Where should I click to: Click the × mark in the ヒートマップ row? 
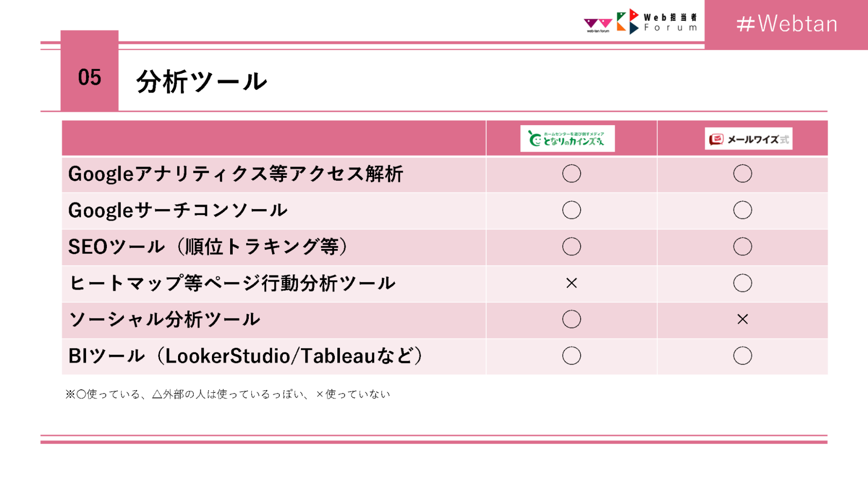pyautogui.click(x=571, y=283)
